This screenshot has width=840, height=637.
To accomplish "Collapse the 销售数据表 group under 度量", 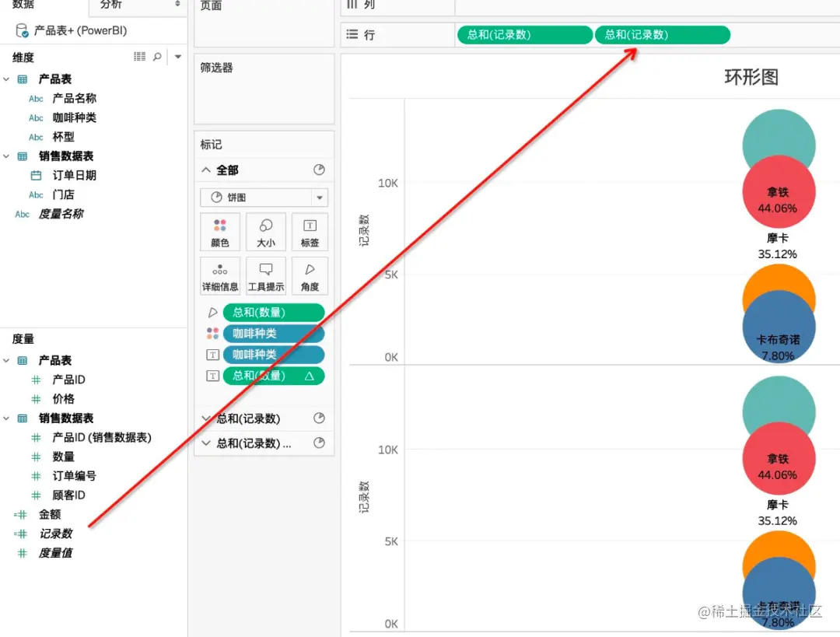I will coord(6,418).
